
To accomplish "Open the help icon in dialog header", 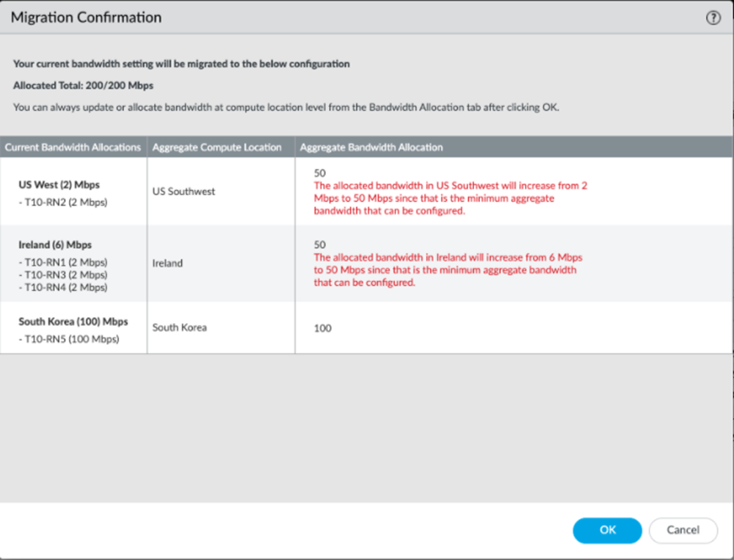I will [713, 18].
